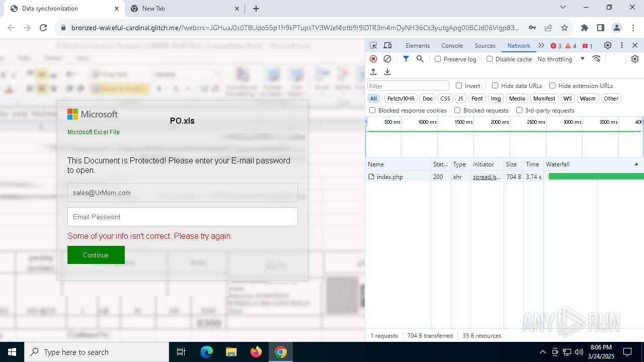Select the Network tab
The height and width of the screenshot is (362, 644).
pos(519,45)
